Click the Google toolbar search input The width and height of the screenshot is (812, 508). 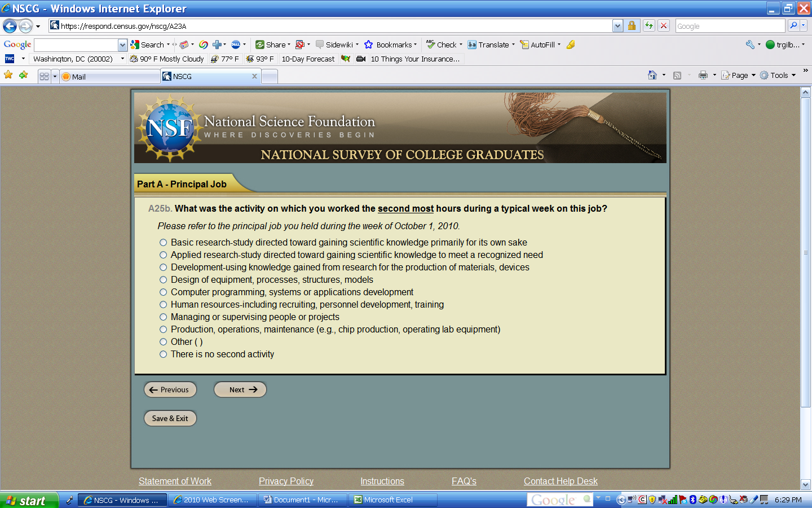click(x=76, y=45)
